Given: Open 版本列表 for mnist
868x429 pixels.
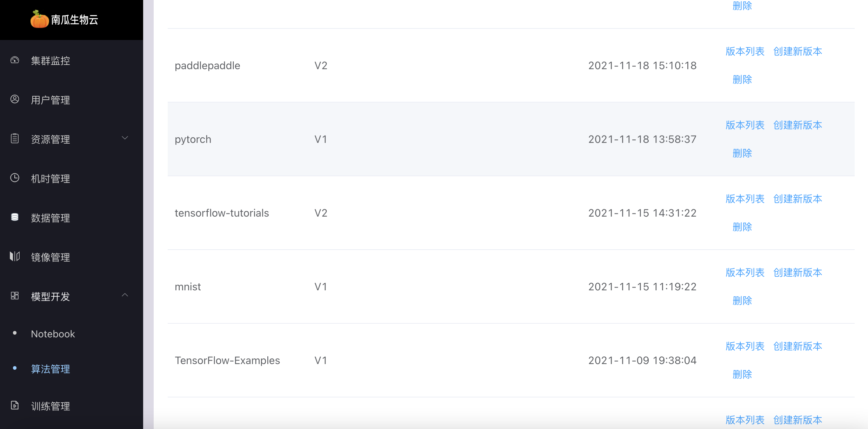Looking at the screenshot, I should point(745,273).
